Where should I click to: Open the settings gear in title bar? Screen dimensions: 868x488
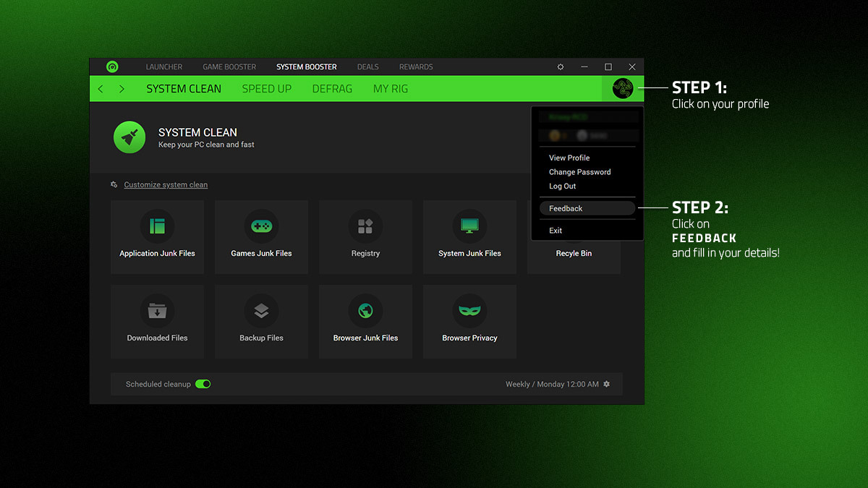561,67
